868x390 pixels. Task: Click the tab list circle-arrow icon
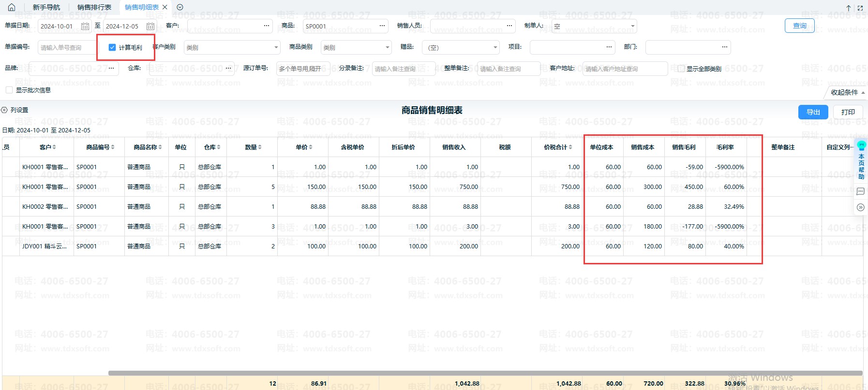(180, 7)
